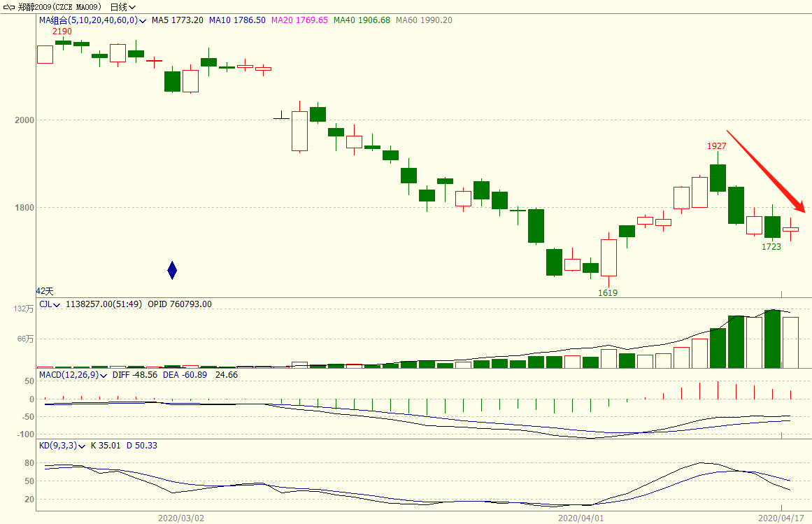Click the blue diamond marker on chart

172,270
